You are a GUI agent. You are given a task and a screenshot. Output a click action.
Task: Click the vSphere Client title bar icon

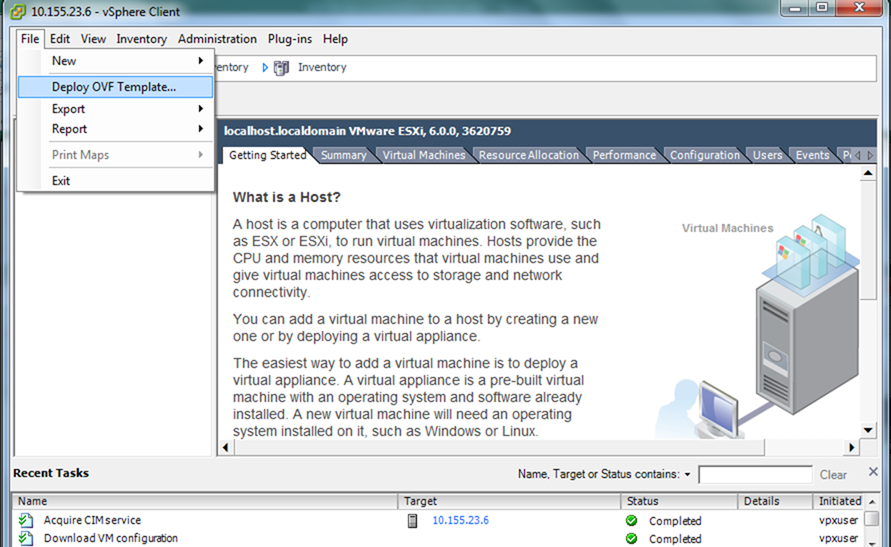click(x=15, y=11)
